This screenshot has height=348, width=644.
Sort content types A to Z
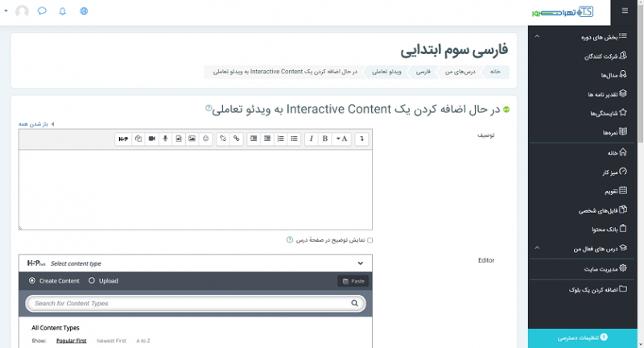pyautogui.click(x=143, y=341)
